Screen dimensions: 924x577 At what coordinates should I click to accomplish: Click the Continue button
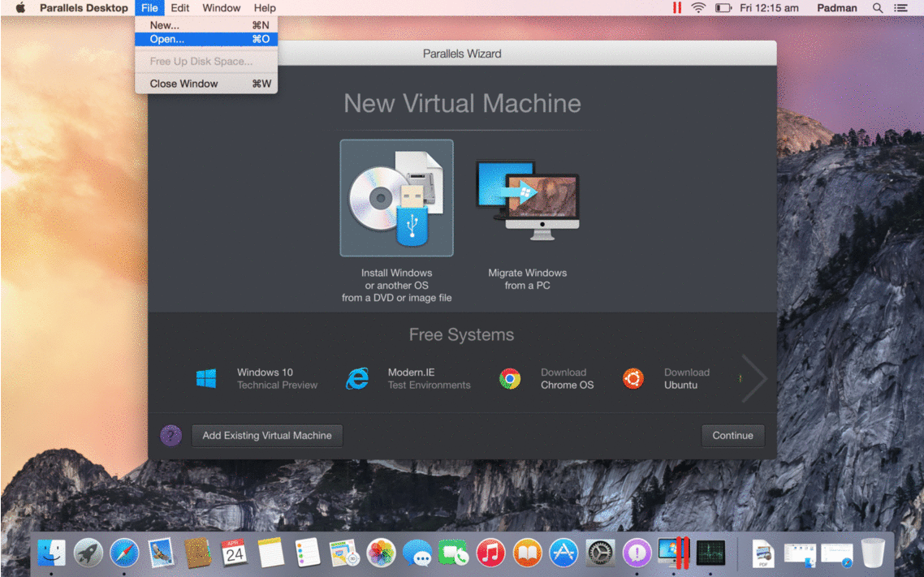[732, 436]
